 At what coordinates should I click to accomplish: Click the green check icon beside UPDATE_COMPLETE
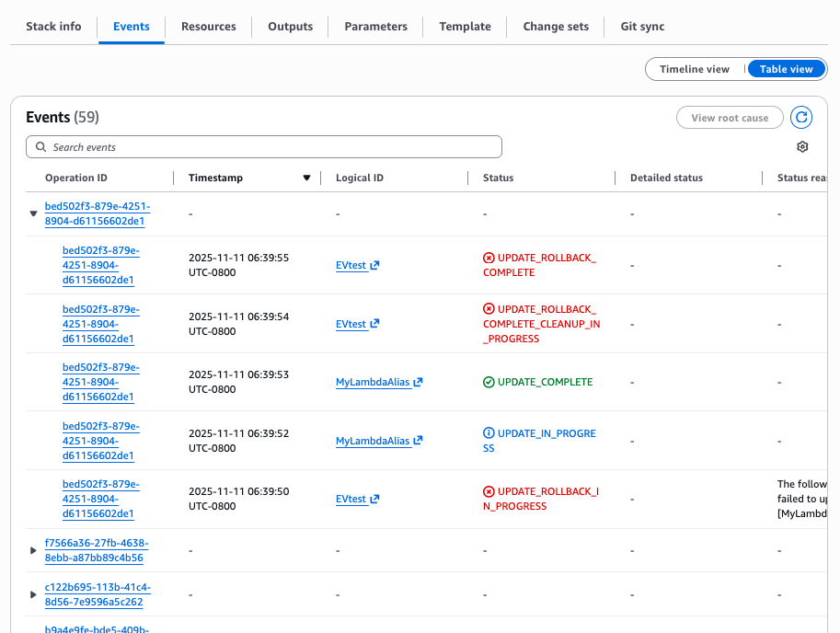488,381
